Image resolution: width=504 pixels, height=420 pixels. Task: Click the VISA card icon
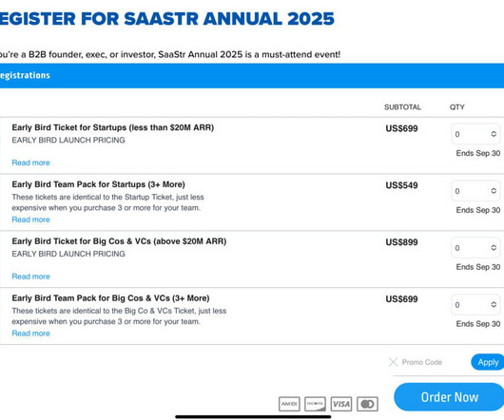coord(341,404)
